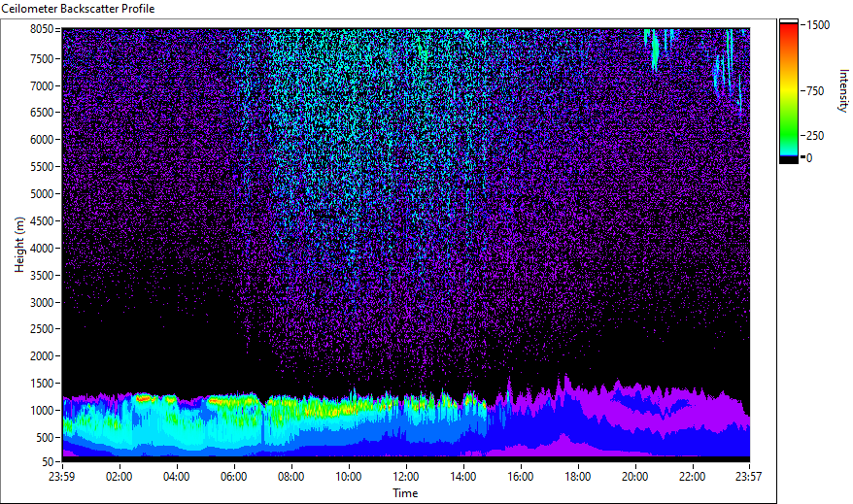
Task: Click the 04:00 time axis label
Action: 176,477
